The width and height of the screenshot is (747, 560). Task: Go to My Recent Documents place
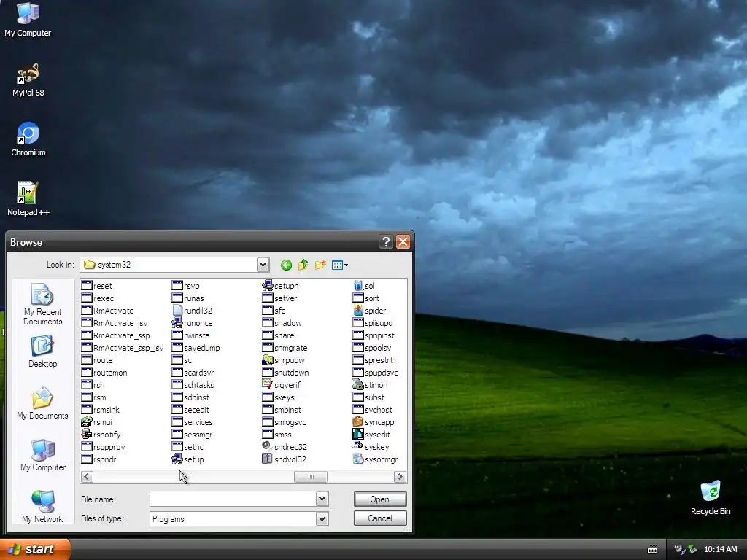42,304
